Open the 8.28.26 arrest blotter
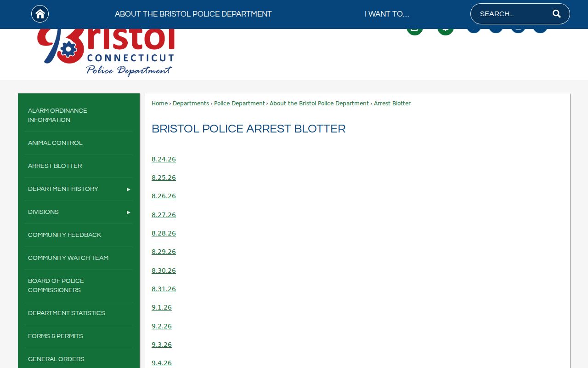 tap(164, 234)
